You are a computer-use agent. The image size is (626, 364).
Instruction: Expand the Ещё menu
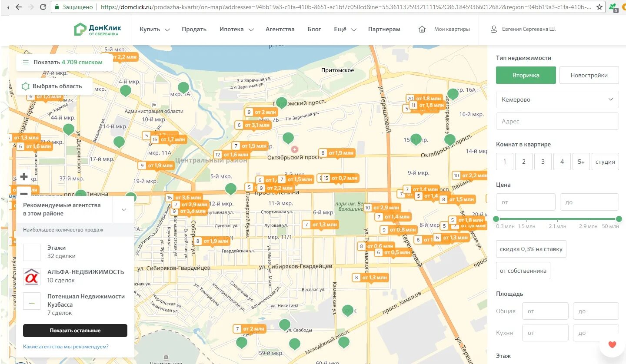[x=345, y=30]
